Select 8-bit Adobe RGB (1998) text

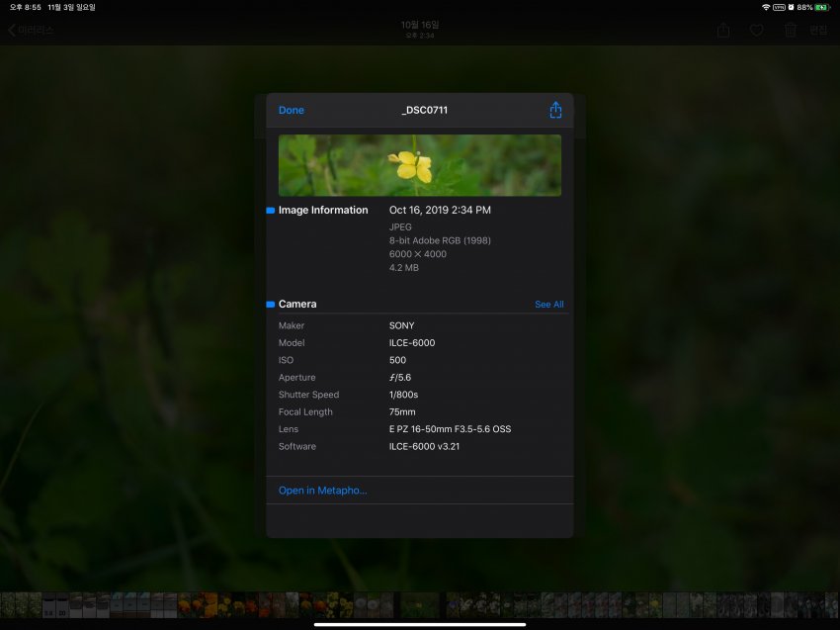coord(440,240)
